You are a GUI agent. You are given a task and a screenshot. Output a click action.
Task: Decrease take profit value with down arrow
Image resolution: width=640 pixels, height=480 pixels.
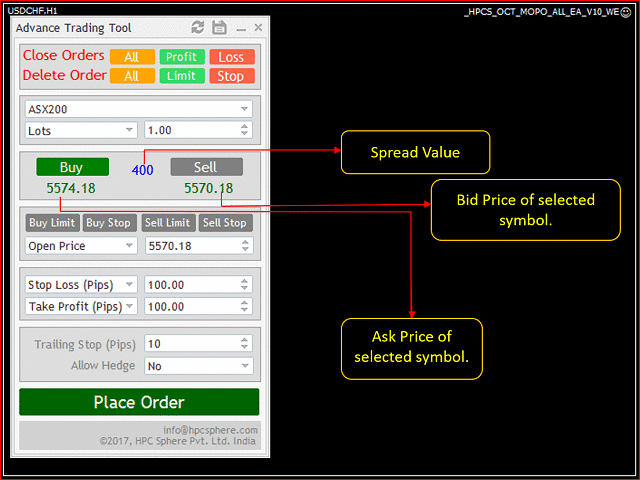pyautogui.click(x=244, y=310)
